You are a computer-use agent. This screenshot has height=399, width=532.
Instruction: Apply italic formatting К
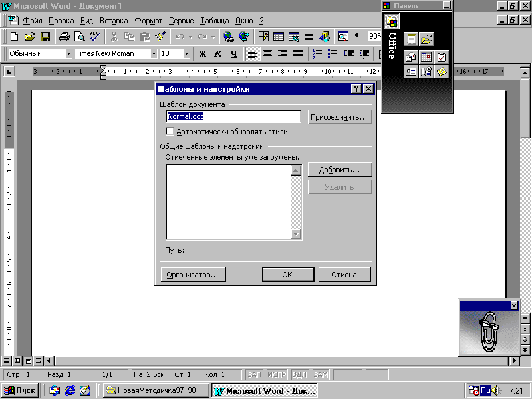(218, 54)
